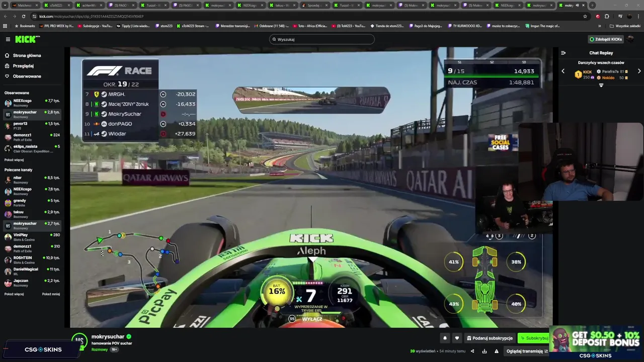Open the browser apps grid icon
644x362 pixels.
(5, 26)
